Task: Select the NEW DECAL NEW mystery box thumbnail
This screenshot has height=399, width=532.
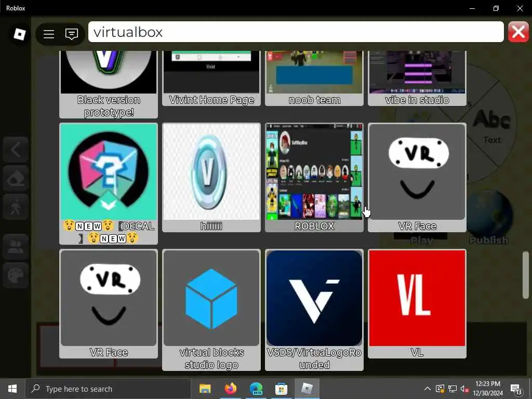Action: (109, 183)
